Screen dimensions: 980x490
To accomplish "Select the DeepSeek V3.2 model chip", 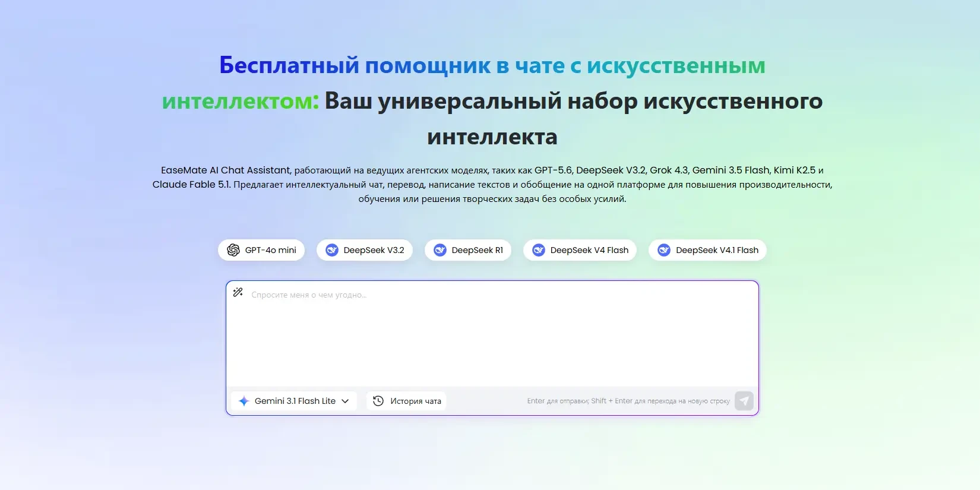I will pos(365,250).
